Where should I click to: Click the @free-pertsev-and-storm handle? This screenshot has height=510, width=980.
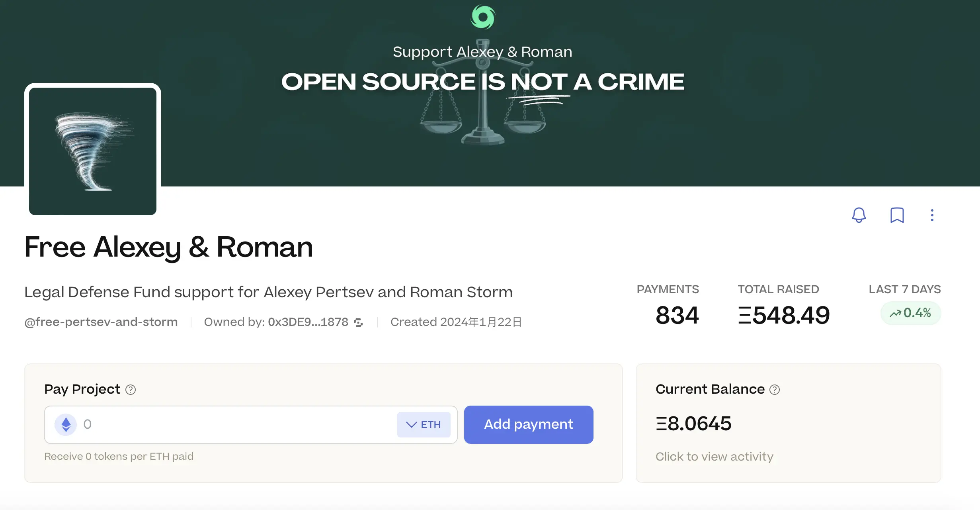pyautogui.click(x=101, y=322)
